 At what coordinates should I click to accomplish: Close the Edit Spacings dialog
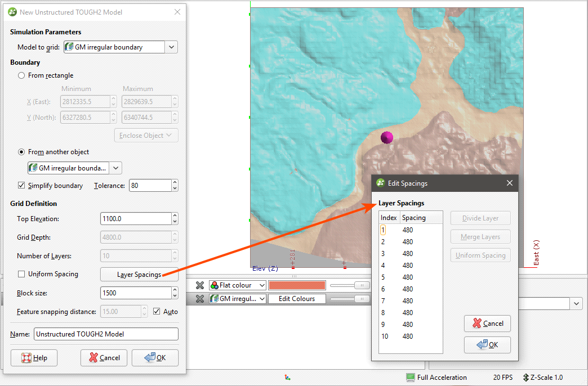click(x=509, y=183)
